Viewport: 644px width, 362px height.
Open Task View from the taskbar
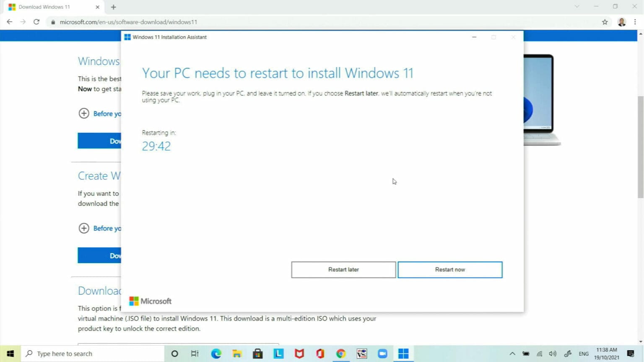195,353
